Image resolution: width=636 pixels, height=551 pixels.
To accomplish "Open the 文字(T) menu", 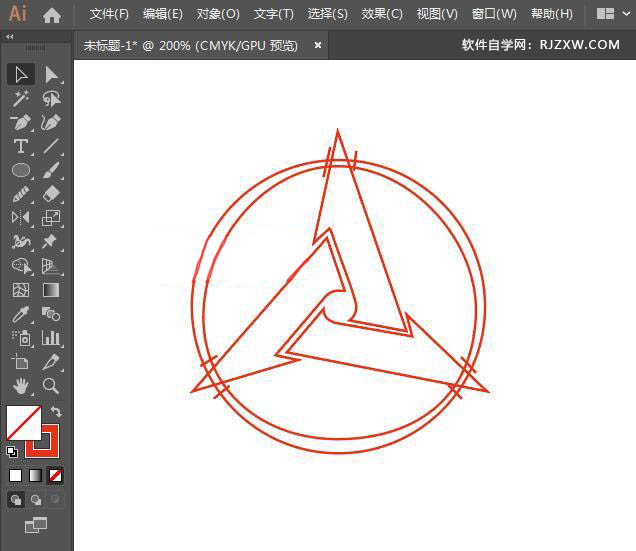I will [x=274, y=14].
